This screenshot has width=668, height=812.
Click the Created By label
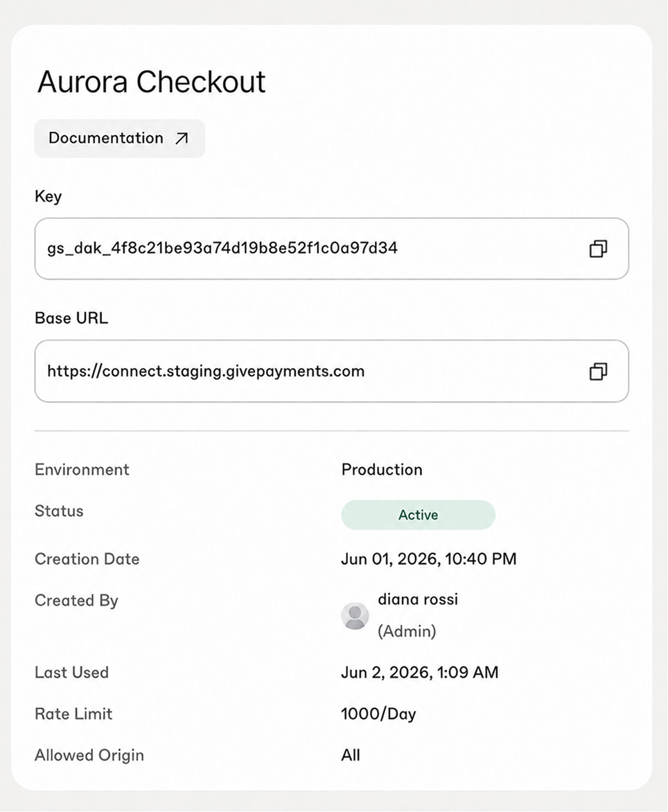point(77,601)
